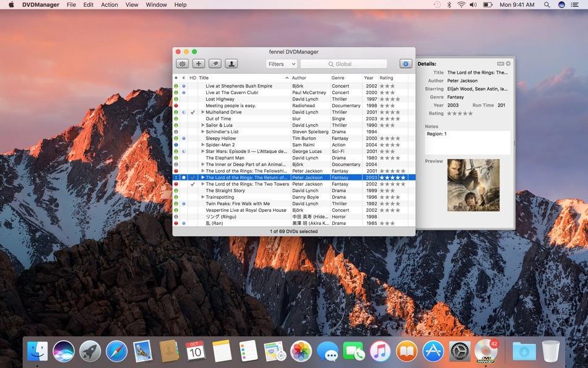
Task: Click the first status dot column header
Action: (x=176, y=77)
